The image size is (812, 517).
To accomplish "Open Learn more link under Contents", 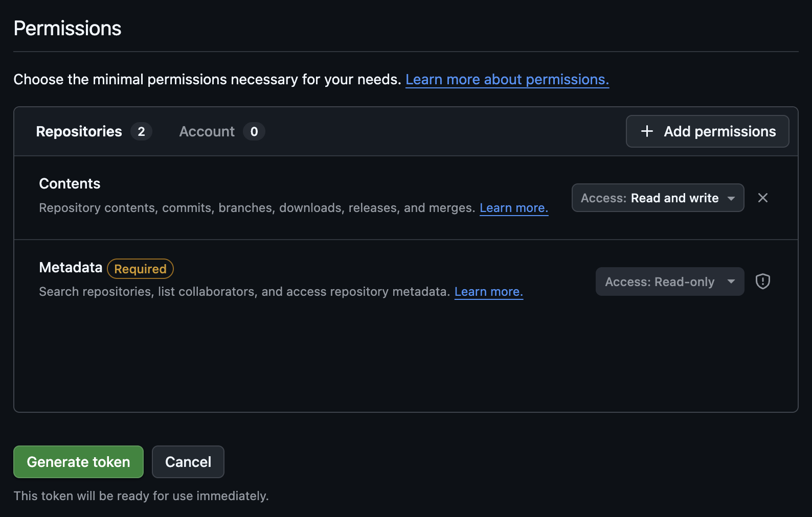I will point(513,208).
